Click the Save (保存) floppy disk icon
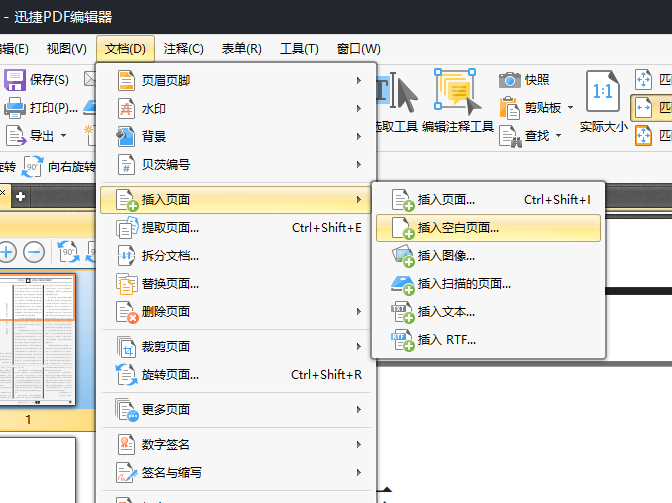Image resolution: width=672 pixels, height=503 pixels. coord(15,80)
